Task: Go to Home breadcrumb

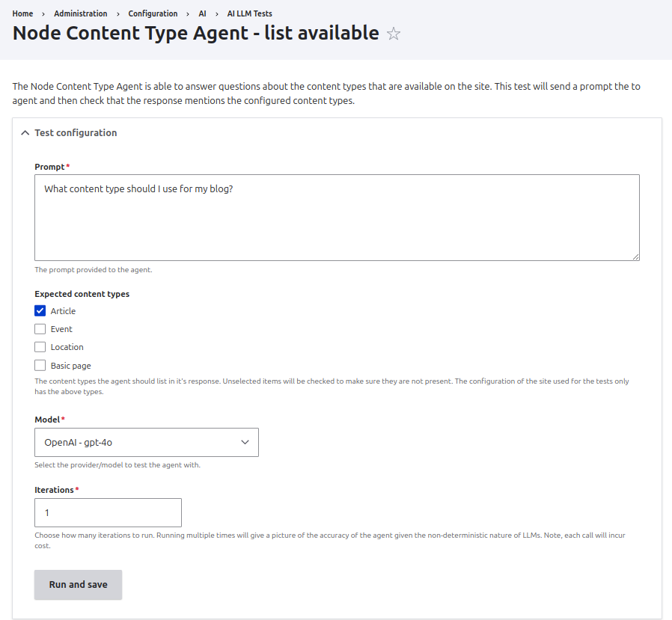Action: click(22, 13)
